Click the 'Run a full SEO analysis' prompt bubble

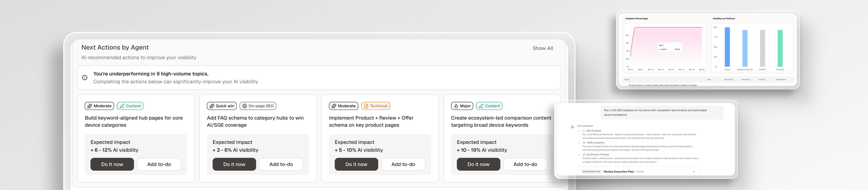point(662,113)
